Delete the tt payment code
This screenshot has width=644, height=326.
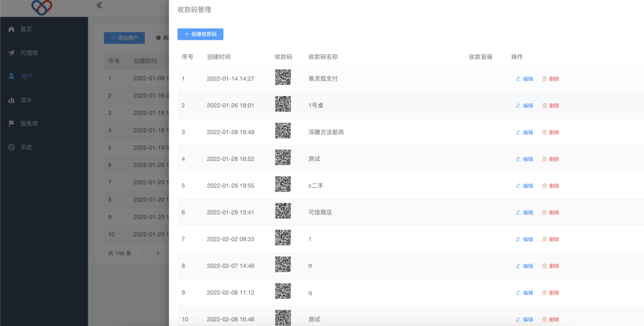pyautogui.click(x=551, y=266)
